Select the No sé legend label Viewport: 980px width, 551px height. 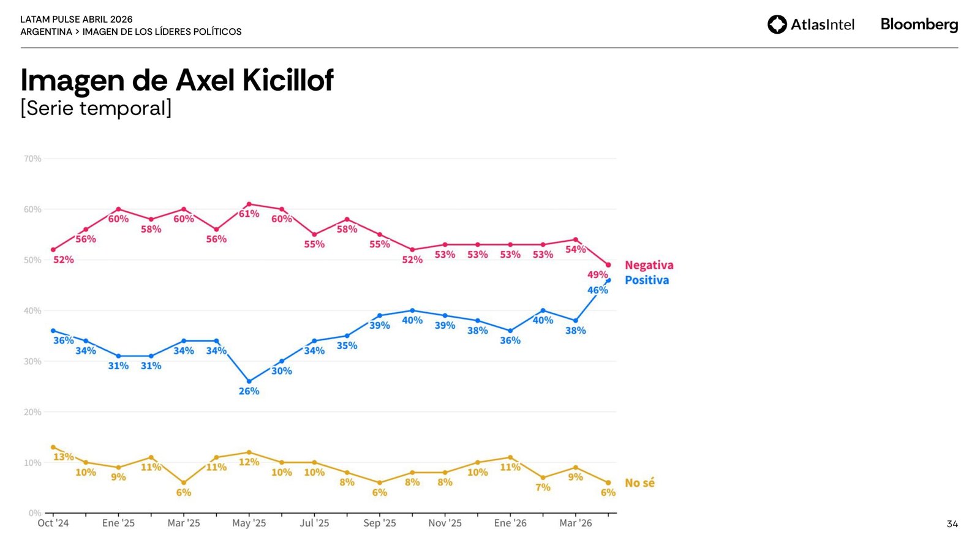click(639, 483)
